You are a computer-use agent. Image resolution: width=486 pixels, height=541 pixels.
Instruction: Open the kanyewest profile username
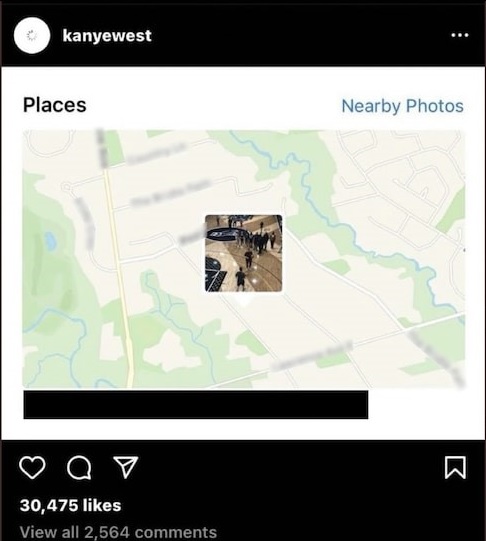tap(107, 36)
